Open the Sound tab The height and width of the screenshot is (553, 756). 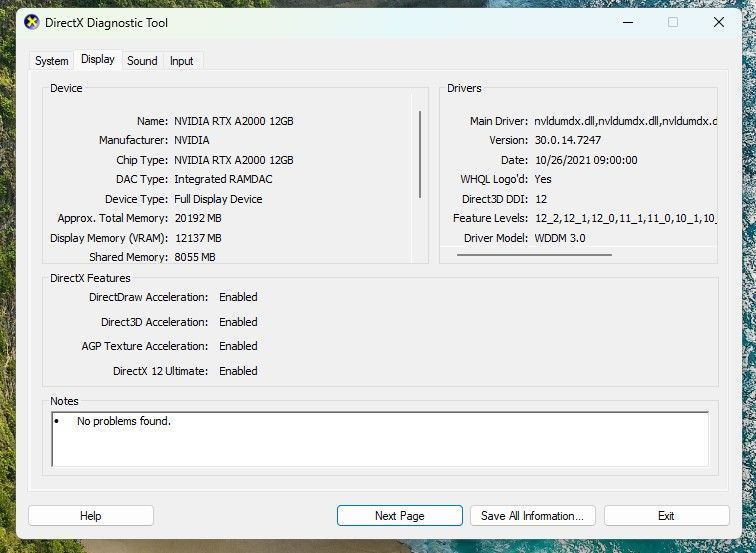pyautogui.click(x=142, y=61)
